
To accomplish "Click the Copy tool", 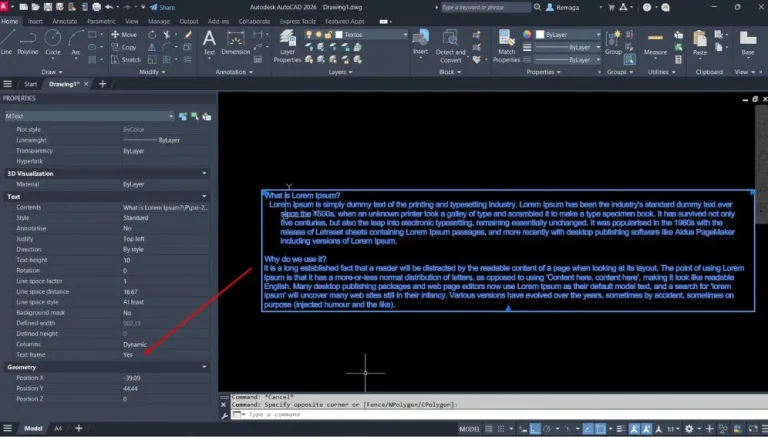I will 124,47.
